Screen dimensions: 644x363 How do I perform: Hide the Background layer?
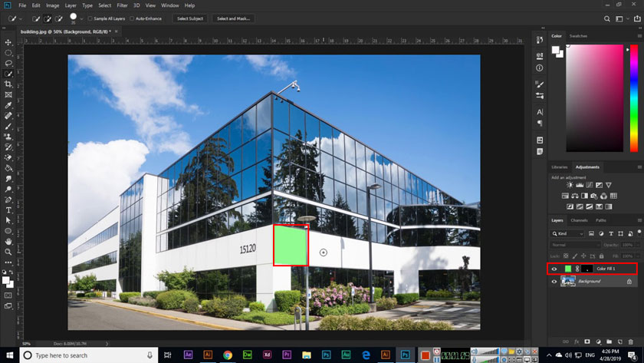pos(554,282)
